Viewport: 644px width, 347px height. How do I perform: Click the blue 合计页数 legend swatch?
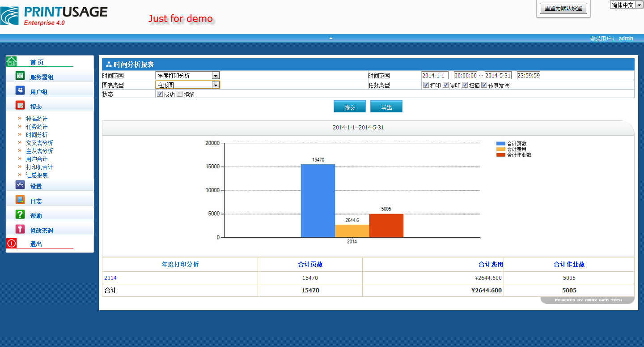tap(500, 144)
